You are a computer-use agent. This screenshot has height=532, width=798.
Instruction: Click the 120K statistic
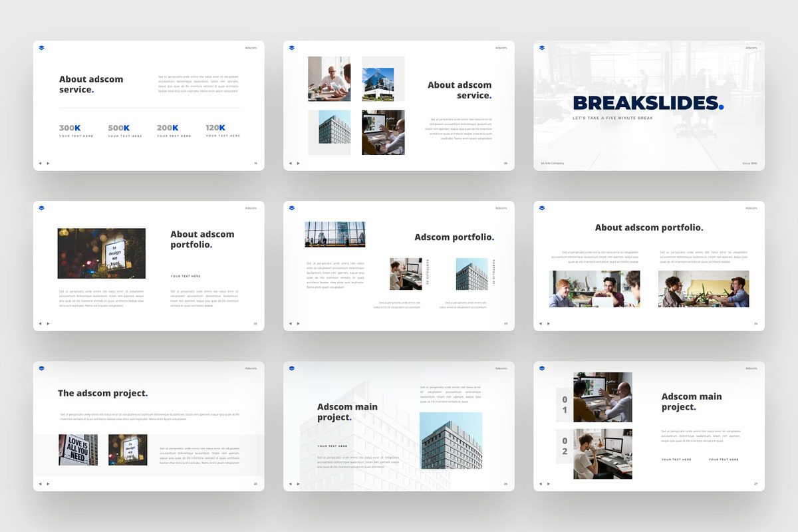coord(216,128)
